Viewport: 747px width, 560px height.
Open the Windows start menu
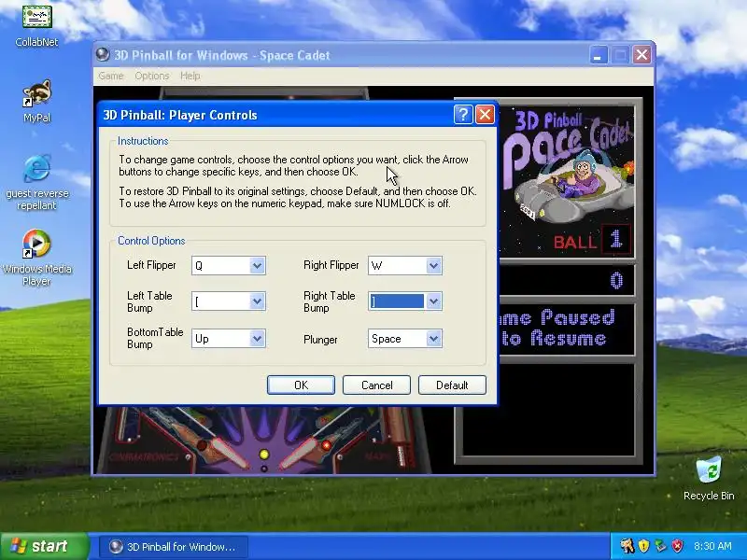point(45,546)
